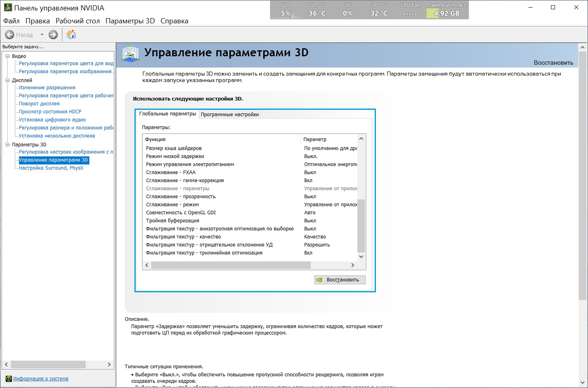
Task: Click the Функция column header
Action: (222, 139)
